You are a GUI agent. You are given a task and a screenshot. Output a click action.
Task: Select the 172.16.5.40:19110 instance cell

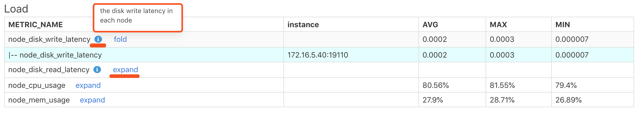[x=318, y=55]
